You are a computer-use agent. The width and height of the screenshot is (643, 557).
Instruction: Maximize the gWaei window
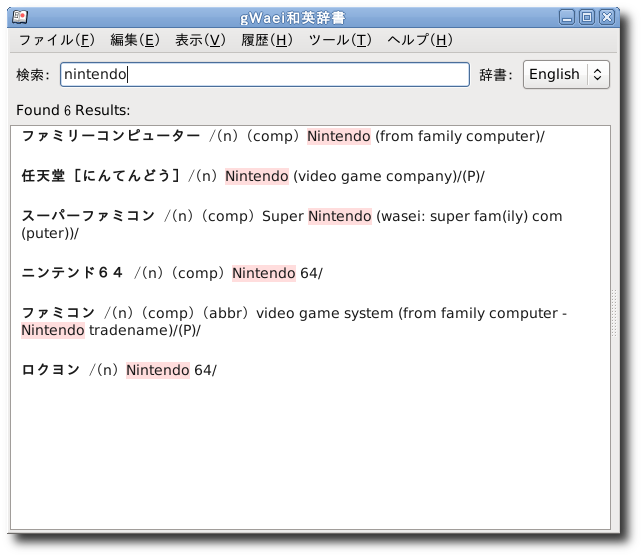tap(587, 18)
